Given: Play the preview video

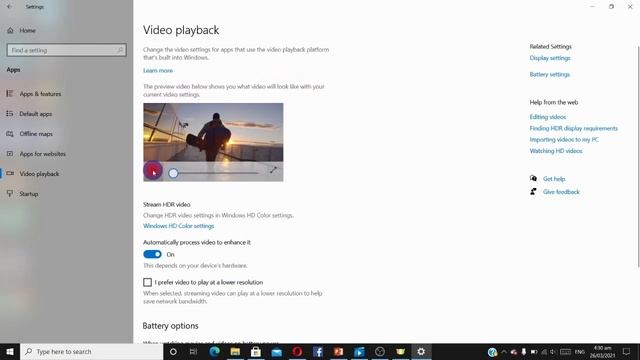Looking at the screenshot, I should click(x=153, y=171).
